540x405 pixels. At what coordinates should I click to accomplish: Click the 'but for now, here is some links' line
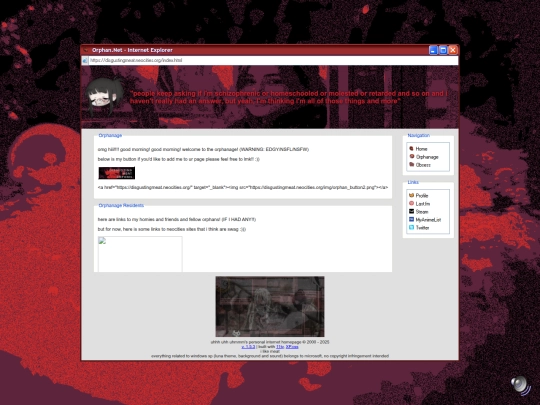pyautogui.click(x=172, y=229)
